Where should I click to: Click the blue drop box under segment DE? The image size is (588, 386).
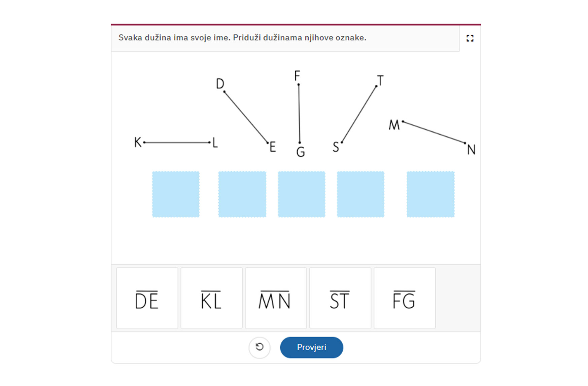[x=242, y=194]
